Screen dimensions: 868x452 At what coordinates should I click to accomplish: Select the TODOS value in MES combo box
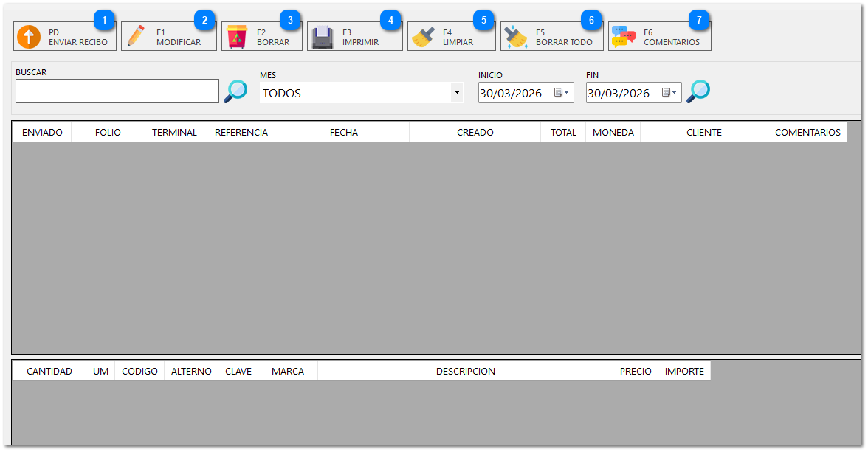(x=282, y=93)
